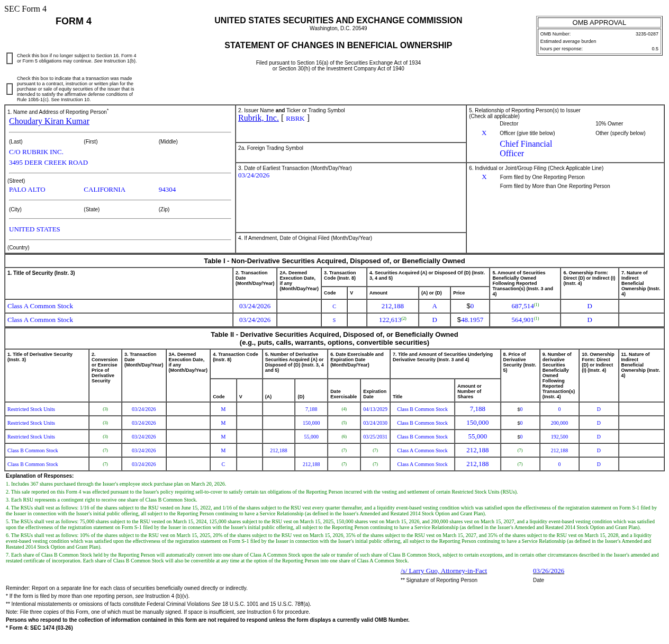Click price $48.1957 cell
Screen dimensions: 669x644
[470, 320]
